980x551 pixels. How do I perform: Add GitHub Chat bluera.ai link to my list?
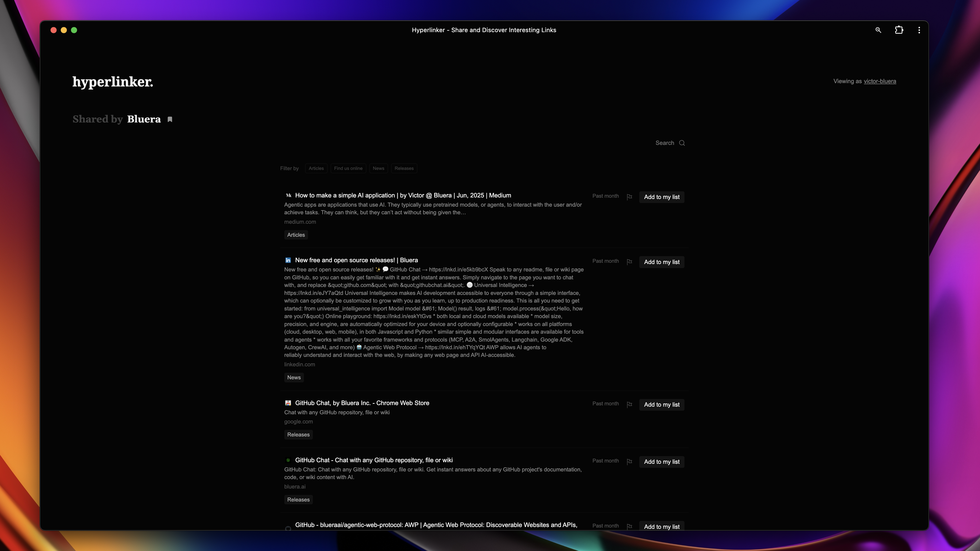(661, 462)
